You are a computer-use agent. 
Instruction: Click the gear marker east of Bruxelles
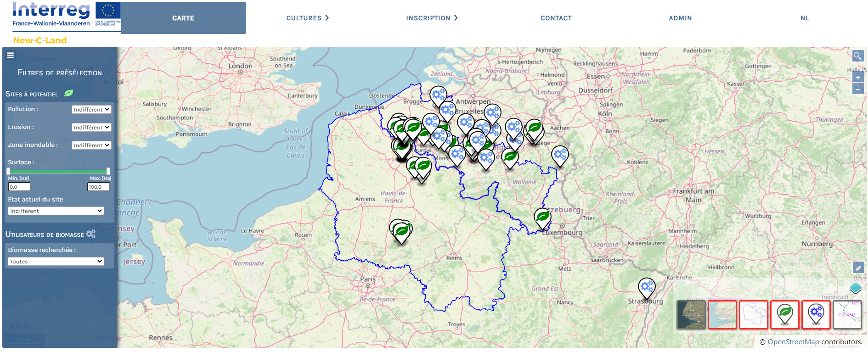pyautogui.click(x=492, y=113)
